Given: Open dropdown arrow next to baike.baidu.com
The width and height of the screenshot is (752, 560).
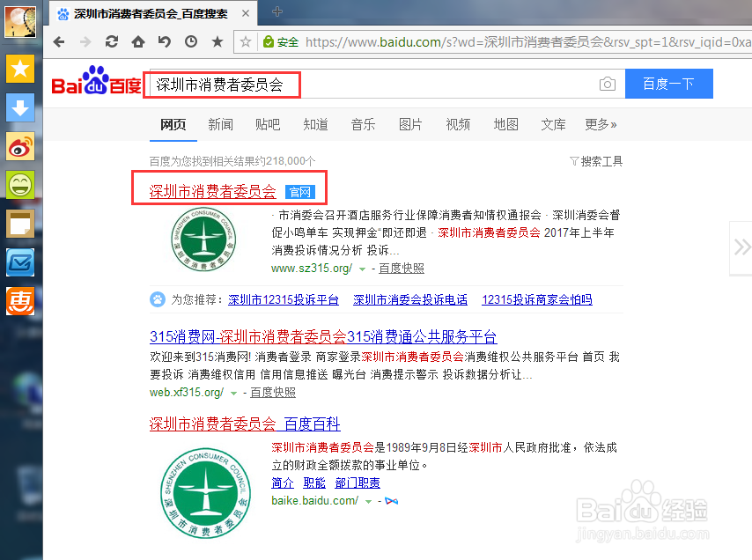Looking at the screenshot, I should 368,502.
